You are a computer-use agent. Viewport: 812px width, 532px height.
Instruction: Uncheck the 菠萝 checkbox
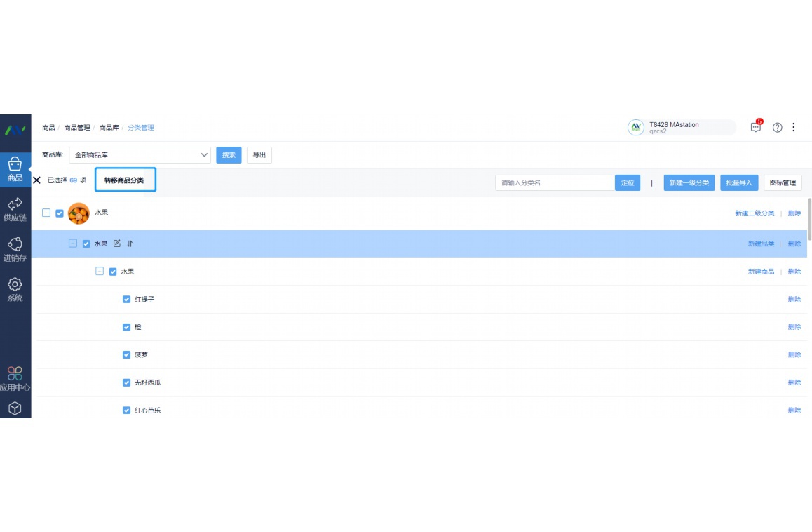click(x=127, y=355)
